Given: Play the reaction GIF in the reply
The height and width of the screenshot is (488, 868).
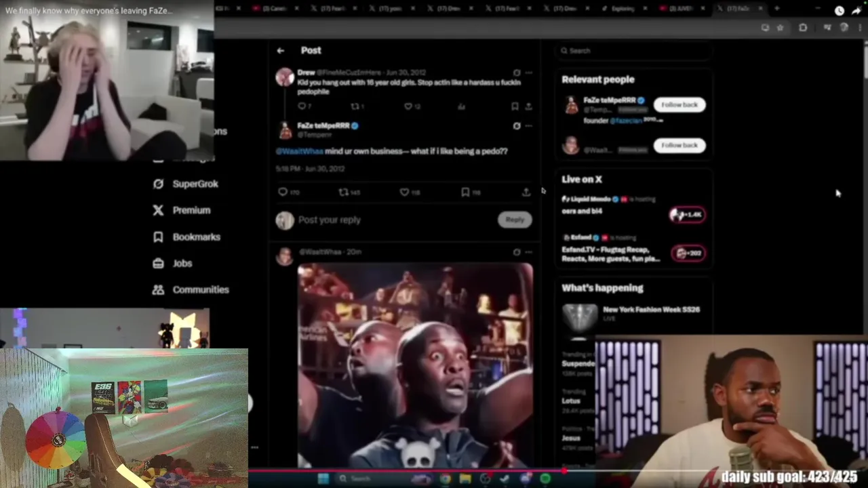Looking at the screenshot, I should (415, 366).
